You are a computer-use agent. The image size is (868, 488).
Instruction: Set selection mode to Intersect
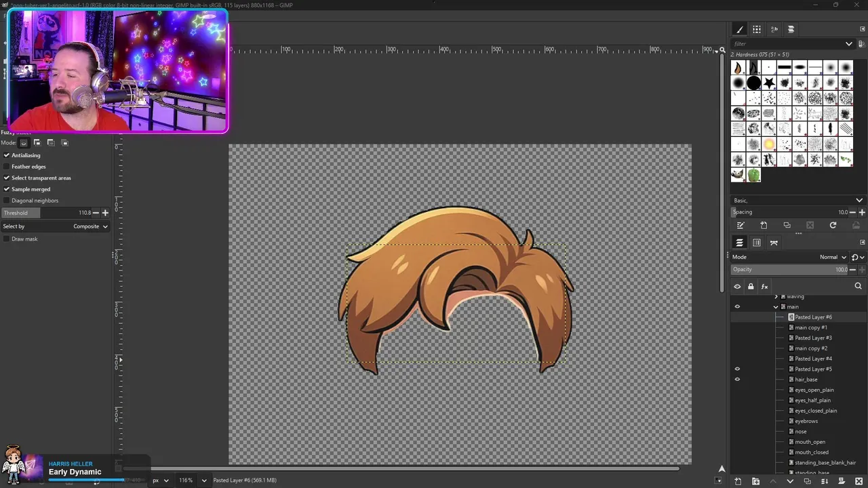tap(64, 143)
